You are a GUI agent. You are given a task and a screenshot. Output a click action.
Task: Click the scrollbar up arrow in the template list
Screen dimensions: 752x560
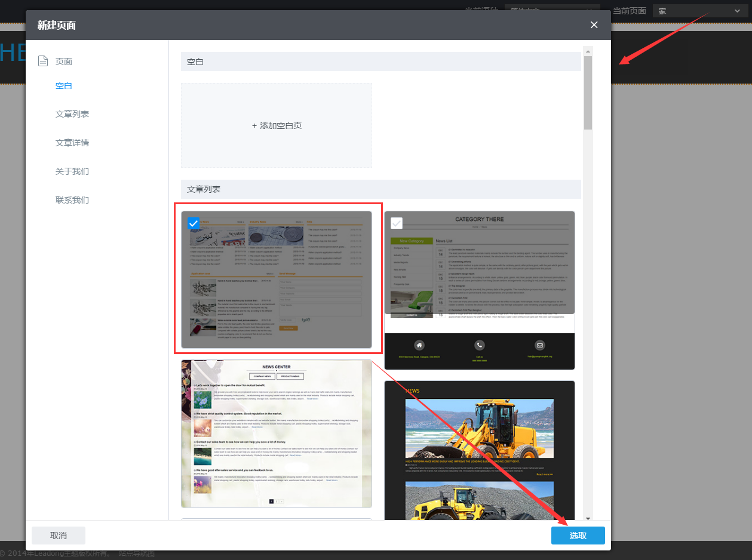[588, 51]
